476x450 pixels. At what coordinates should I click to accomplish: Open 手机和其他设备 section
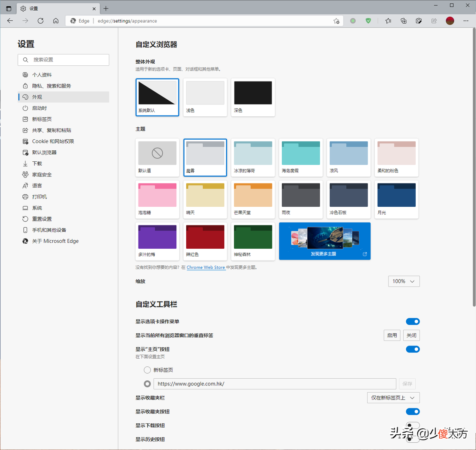coord(63,230)
